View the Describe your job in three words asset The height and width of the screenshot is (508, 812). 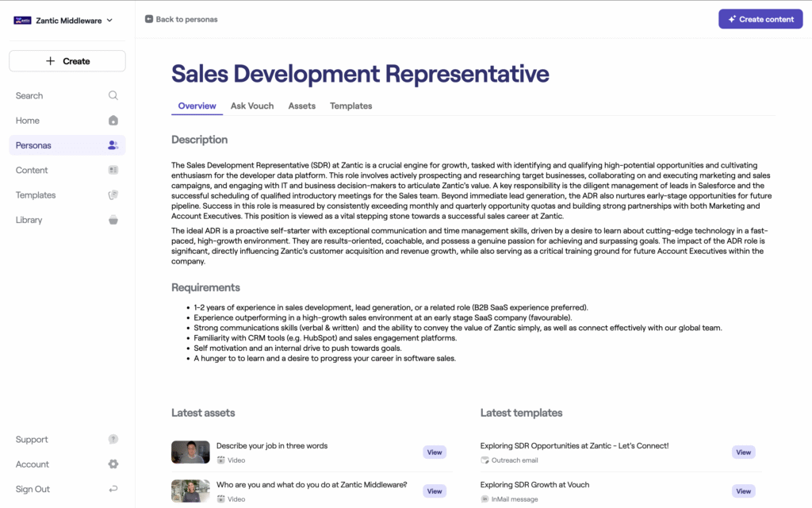[x=435, y=452]
